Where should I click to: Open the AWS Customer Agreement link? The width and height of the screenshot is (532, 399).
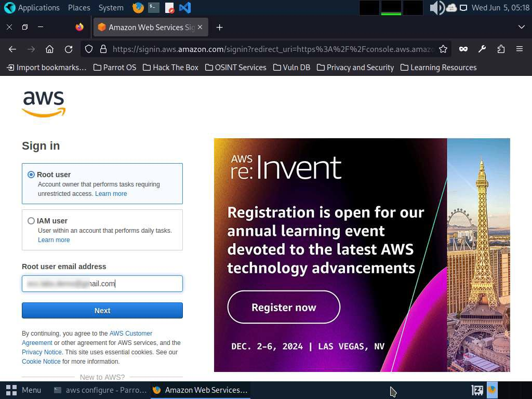pyautogui.click(x=130, y=334)
